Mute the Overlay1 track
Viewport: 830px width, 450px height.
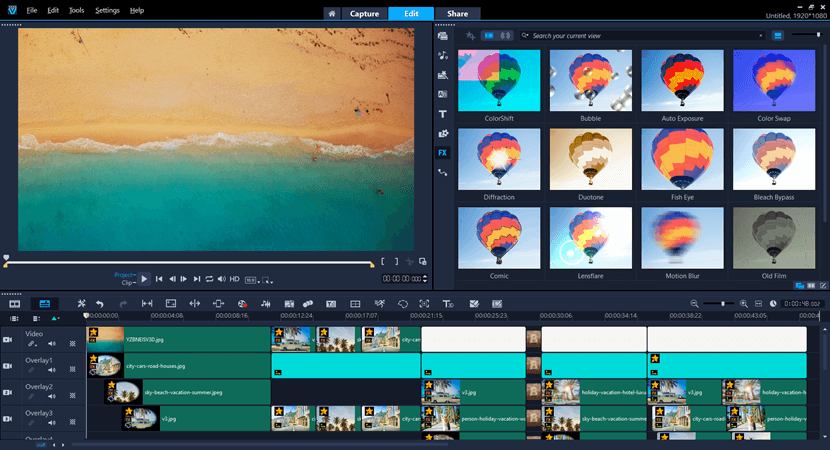[x=52, y=370]
